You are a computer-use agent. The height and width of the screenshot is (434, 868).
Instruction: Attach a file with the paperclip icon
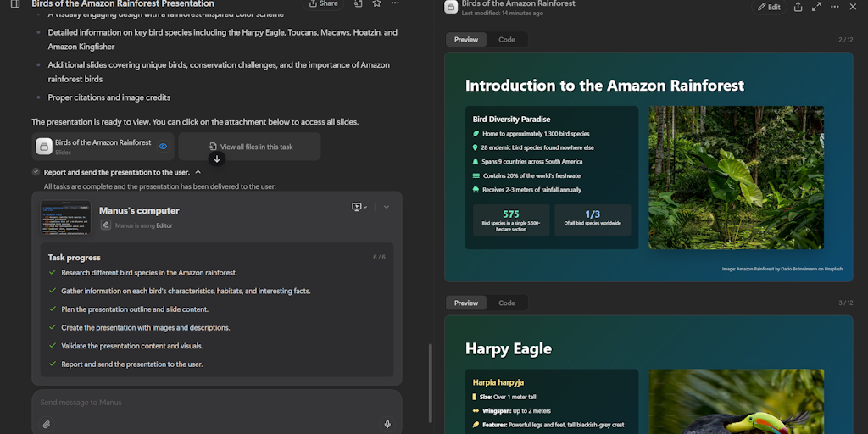(x=47, y=424)
